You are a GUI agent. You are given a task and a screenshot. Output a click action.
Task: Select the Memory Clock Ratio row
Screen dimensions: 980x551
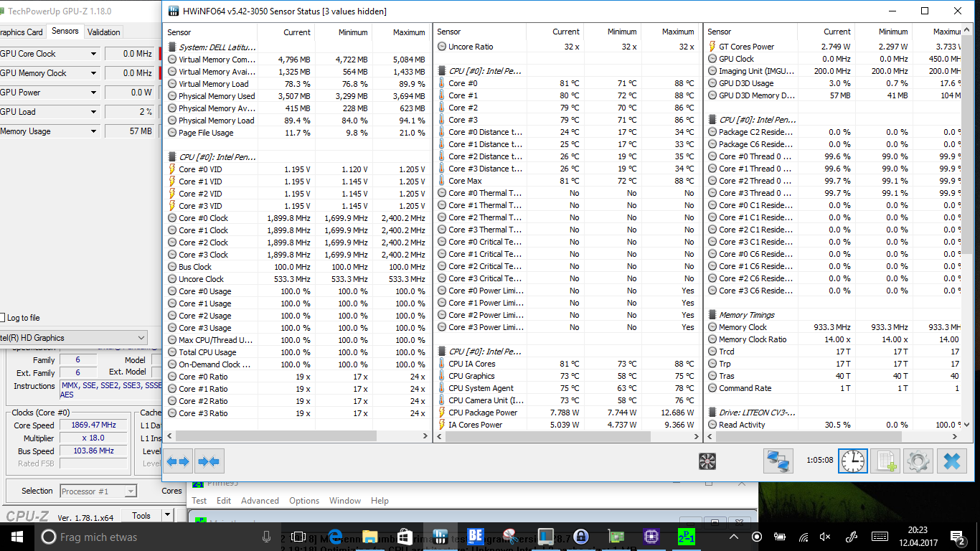833,339
